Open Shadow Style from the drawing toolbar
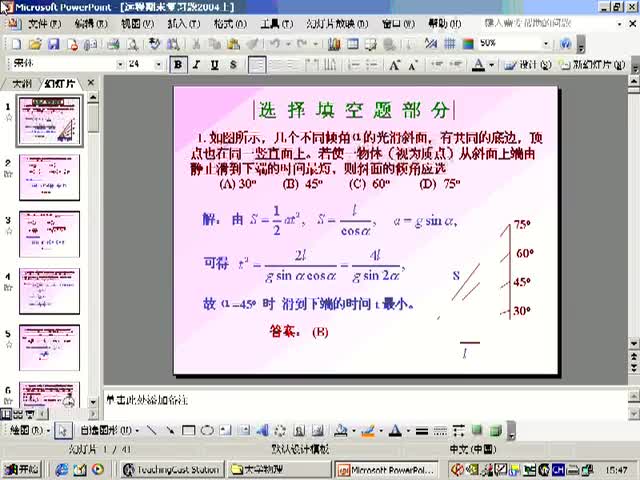 [477, 430]
